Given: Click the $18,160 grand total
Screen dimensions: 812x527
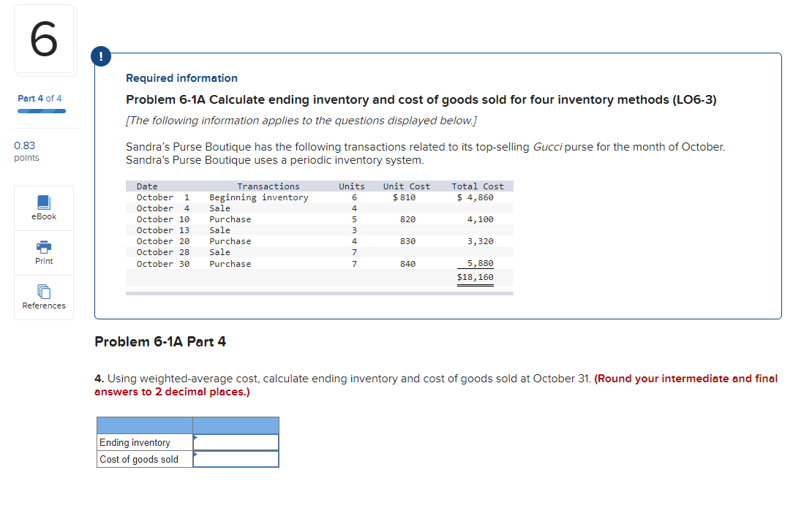Looking at the screenshot, I should tap(475, 277).
